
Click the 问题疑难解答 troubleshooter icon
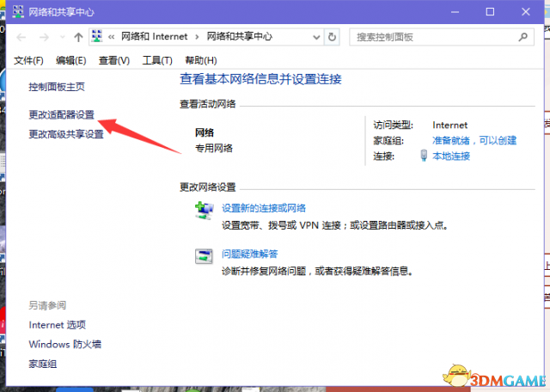coord(205,256)
